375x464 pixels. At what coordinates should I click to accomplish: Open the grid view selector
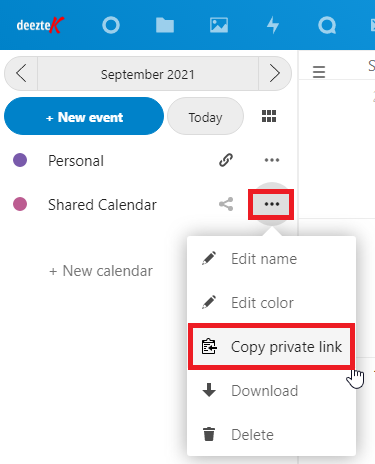[x=269, y=116]
